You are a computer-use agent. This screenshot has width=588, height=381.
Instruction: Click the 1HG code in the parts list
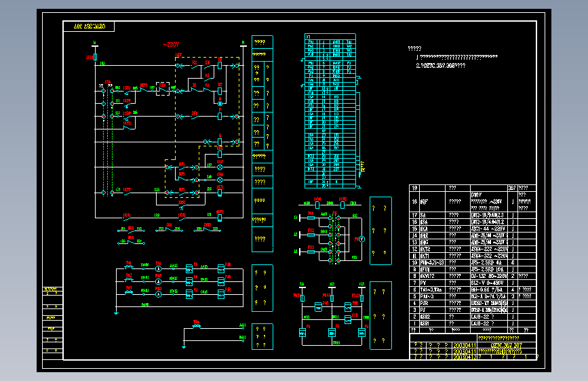point(424,242)
